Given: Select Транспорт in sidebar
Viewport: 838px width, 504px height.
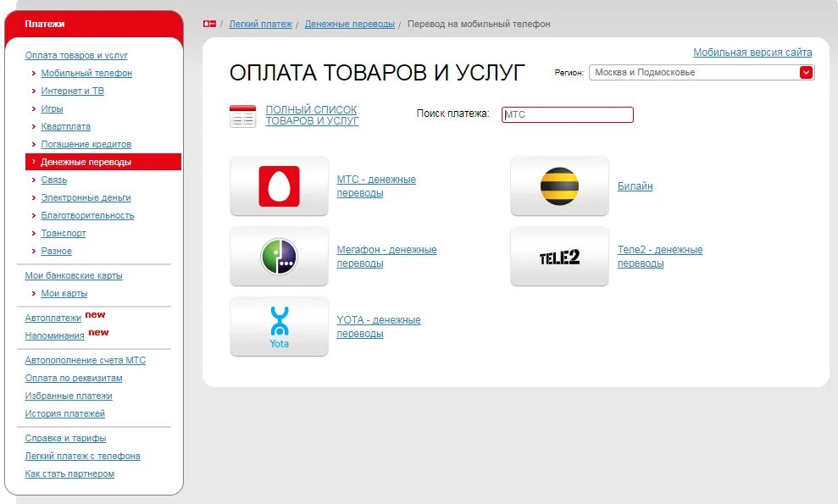Looking at the screenshot, I should point(64,233).
